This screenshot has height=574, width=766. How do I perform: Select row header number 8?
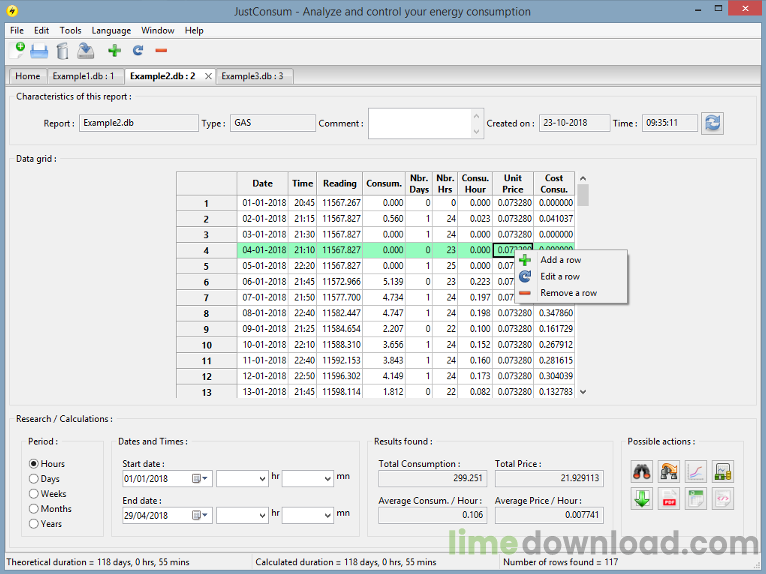click(207, 314)
